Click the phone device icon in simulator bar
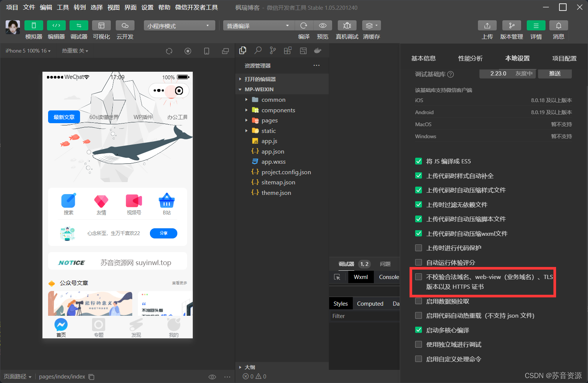 pos(207,51)
